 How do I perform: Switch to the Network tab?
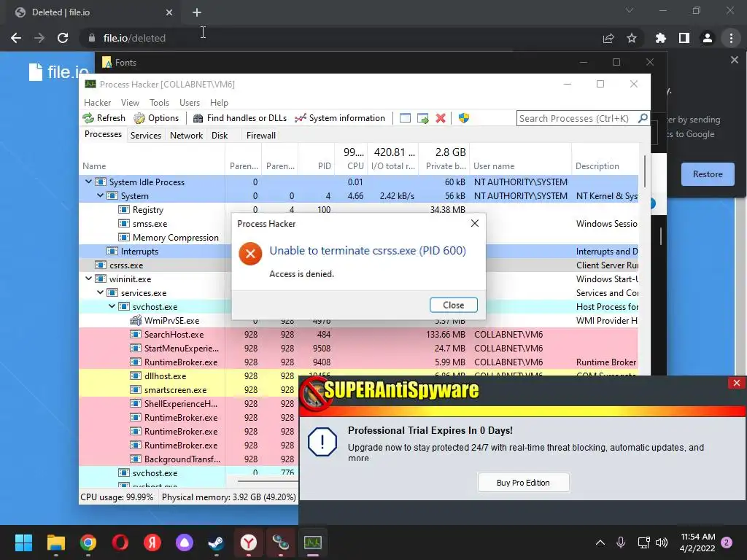[186, 135]
